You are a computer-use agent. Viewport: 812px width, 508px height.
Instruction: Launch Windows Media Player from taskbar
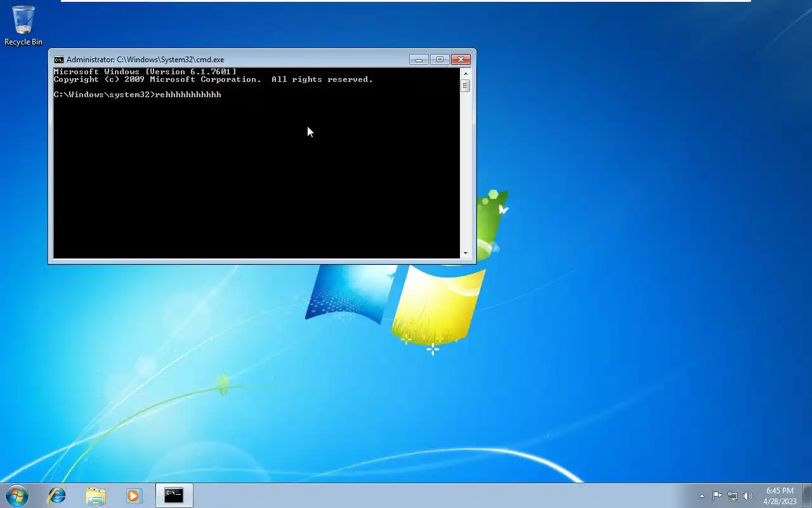click(134, 495)
